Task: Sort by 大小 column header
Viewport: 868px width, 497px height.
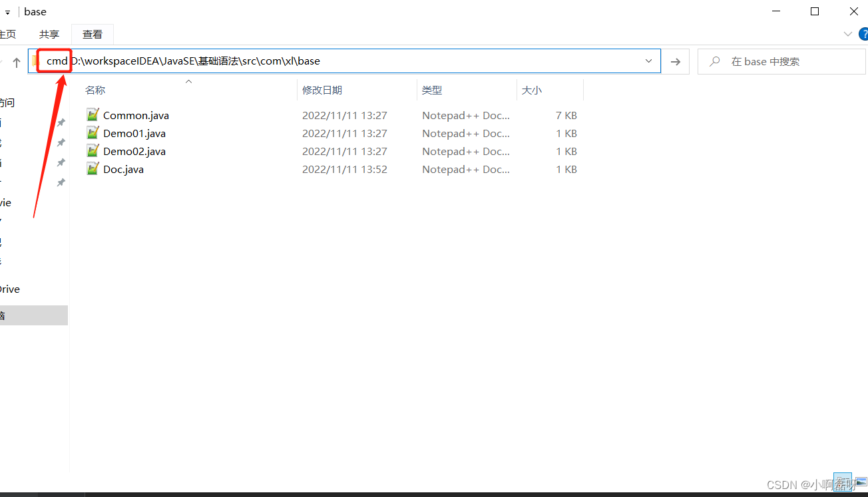Action: coord(532,90)
